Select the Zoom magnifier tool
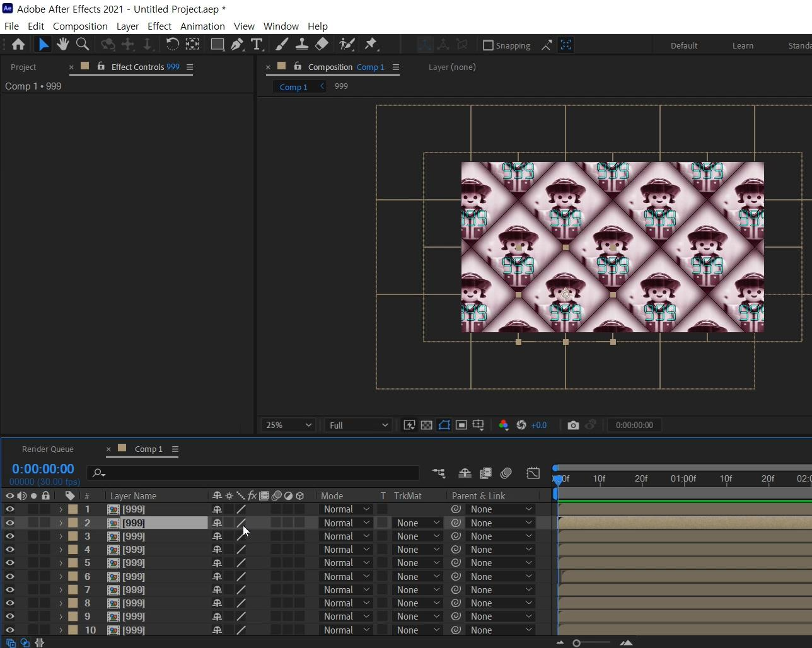Screen dimensions: 812x648 point(82,44)
